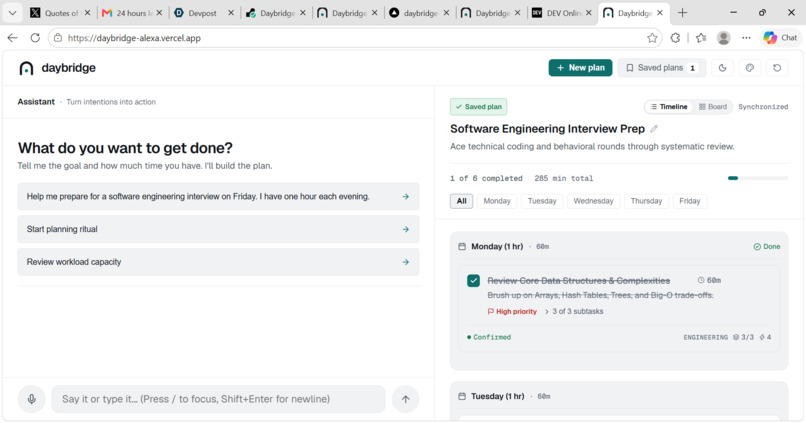
Task: Select the software engineering interview suggestion
Action: [x=218, y=196]
